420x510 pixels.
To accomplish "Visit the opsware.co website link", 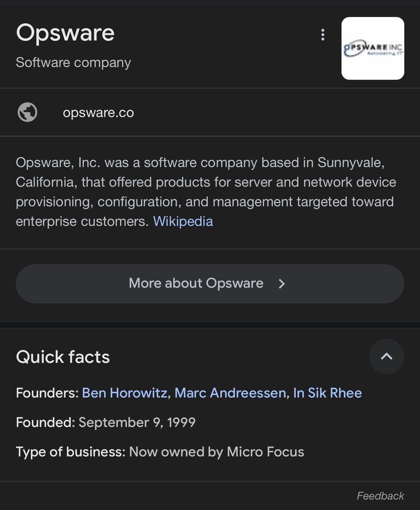I will (x=98, y=113).
